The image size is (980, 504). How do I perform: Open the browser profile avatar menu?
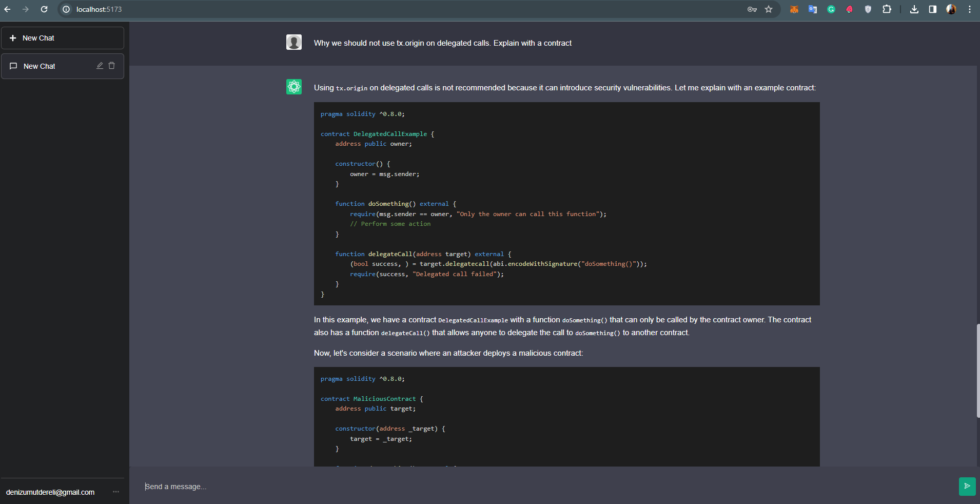951,9
